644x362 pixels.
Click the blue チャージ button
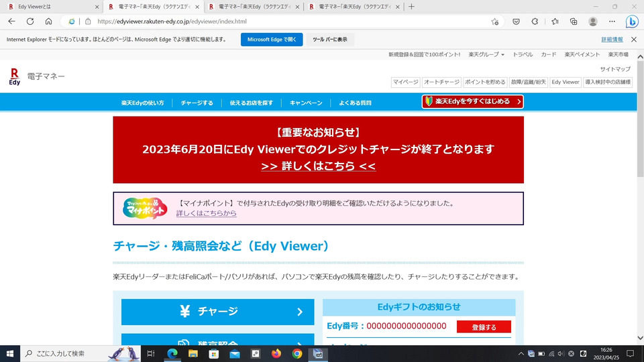coord(217,312)
